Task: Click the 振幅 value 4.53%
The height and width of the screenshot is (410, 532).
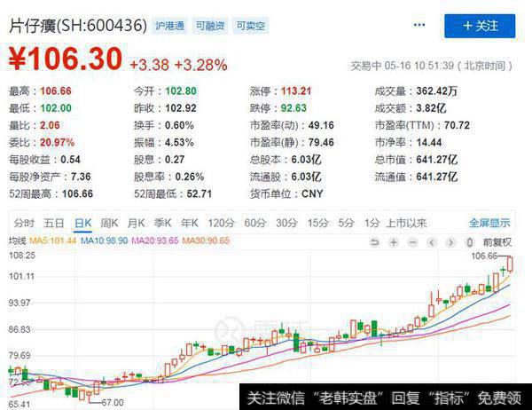Action: (179, 142)
